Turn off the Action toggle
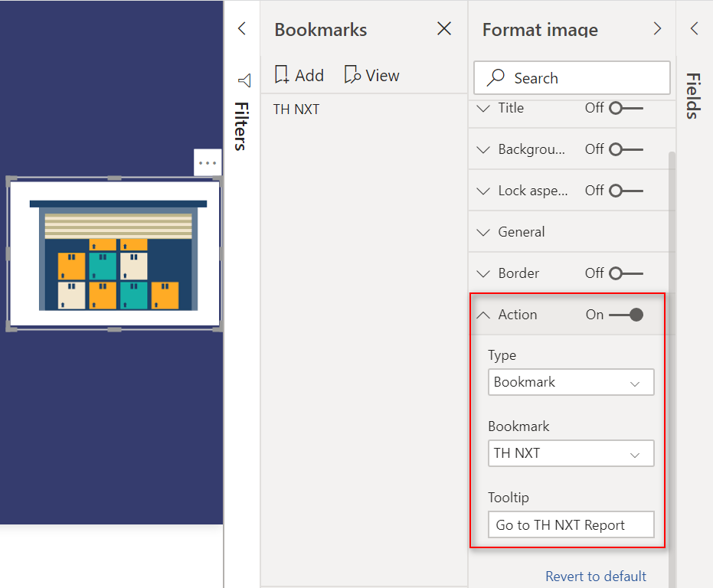Screen dimensions: 713x588 coord(626,315)
